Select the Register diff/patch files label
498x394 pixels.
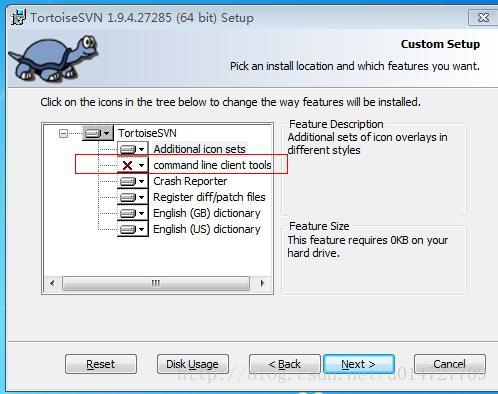tap(209, 197)
